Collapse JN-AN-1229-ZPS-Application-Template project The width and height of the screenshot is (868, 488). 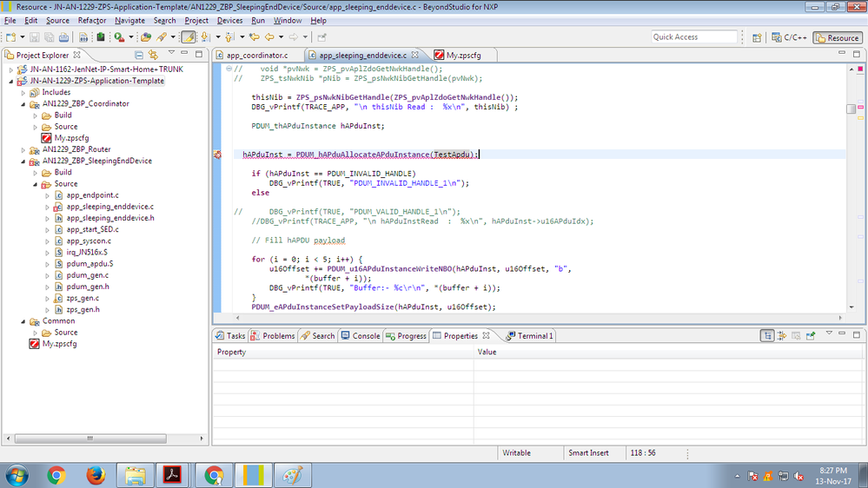point(11,82)
